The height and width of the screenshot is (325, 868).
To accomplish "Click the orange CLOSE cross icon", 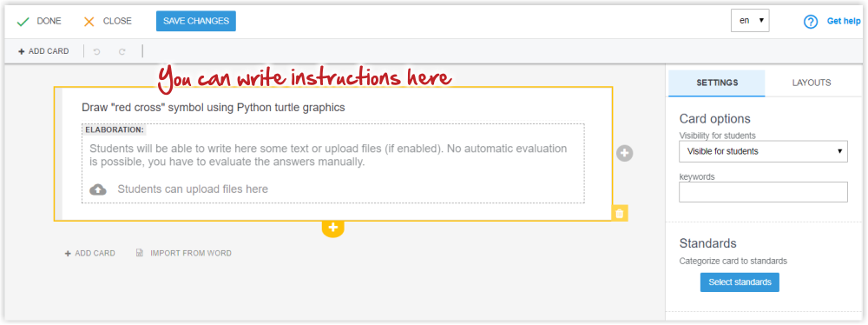I will pyautogui.click(x=89, y=22).
